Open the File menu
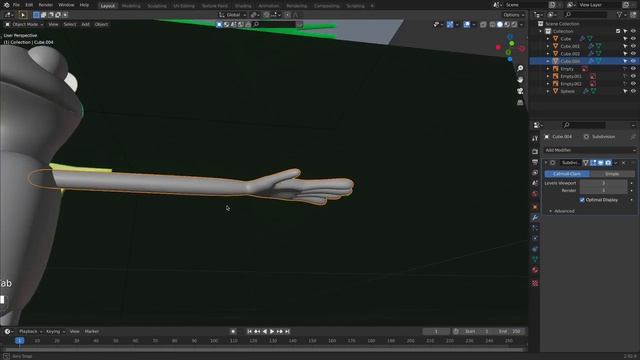 [16, 5]
